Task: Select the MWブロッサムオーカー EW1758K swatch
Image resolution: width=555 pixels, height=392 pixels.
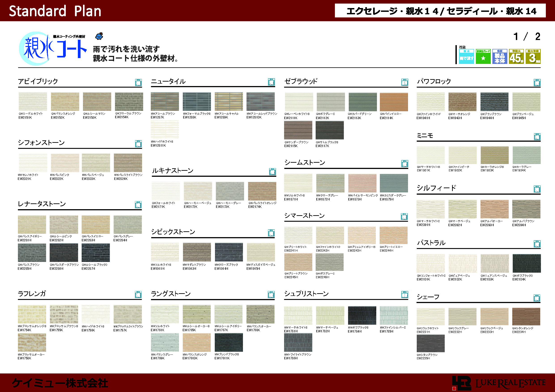Action: click(x=32, y=342)
